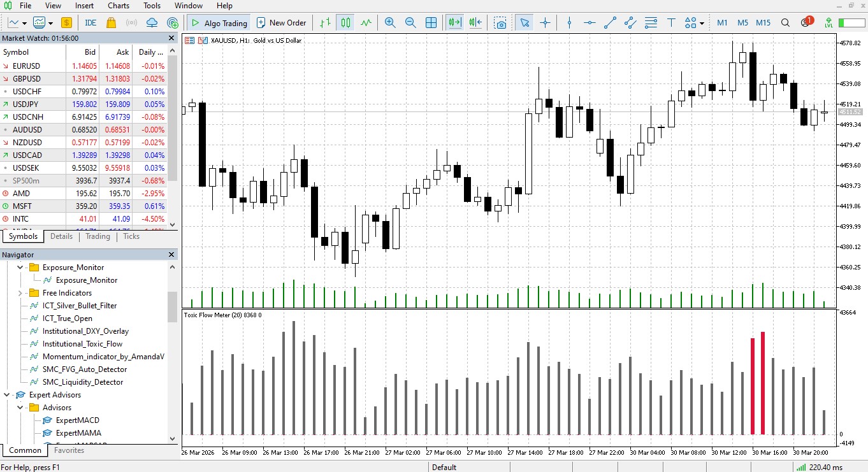Screen dimensions: 868x472
Task: Switch to the Details tab
Action: (x=61, y=236)
